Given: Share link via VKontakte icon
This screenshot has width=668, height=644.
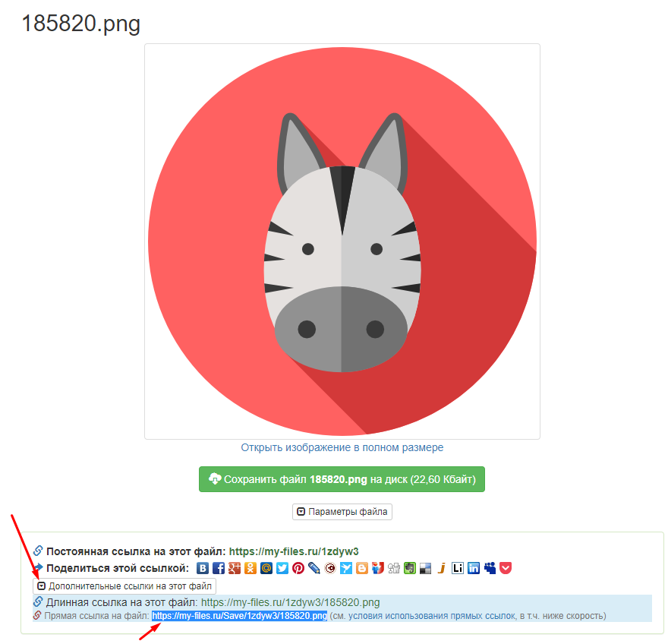Looking at the screenshot, I should click(203, 568).
